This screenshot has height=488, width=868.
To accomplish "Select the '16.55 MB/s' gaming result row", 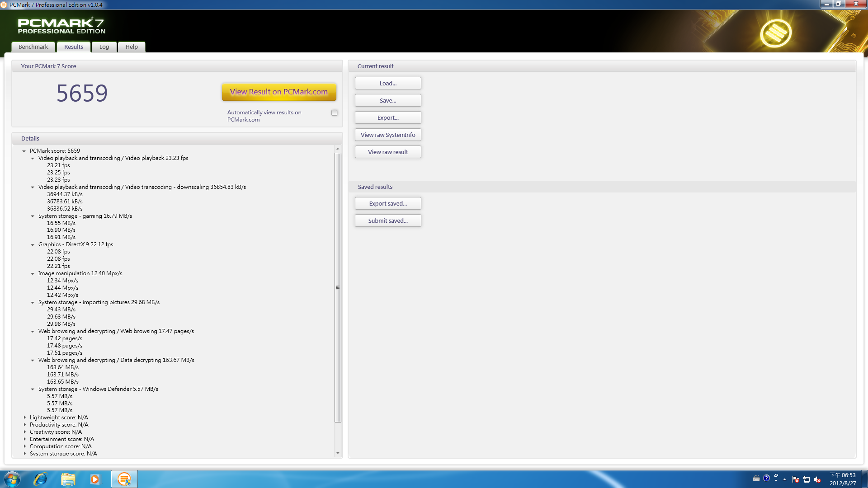I will pyautogui.click(x=61, y=223).
